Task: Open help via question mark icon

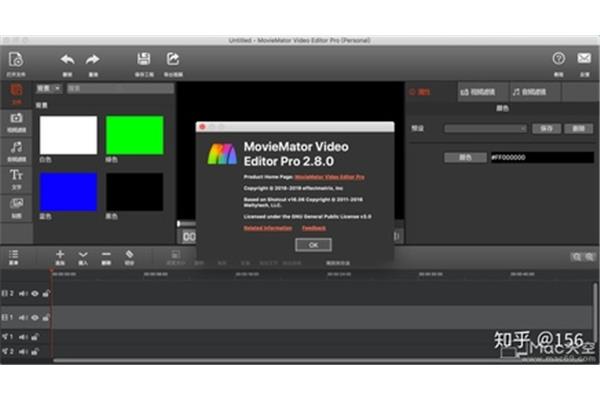Action: pyautogui.click(x=559, y=59)
